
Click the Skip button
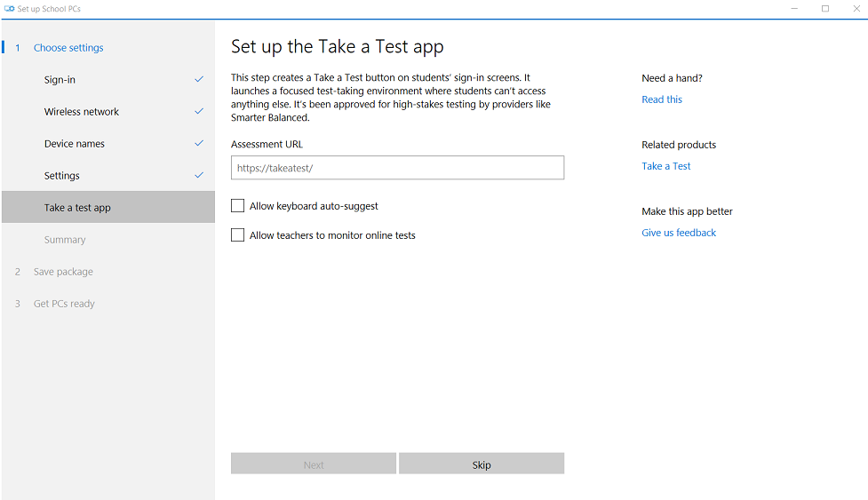pos(482,464)
